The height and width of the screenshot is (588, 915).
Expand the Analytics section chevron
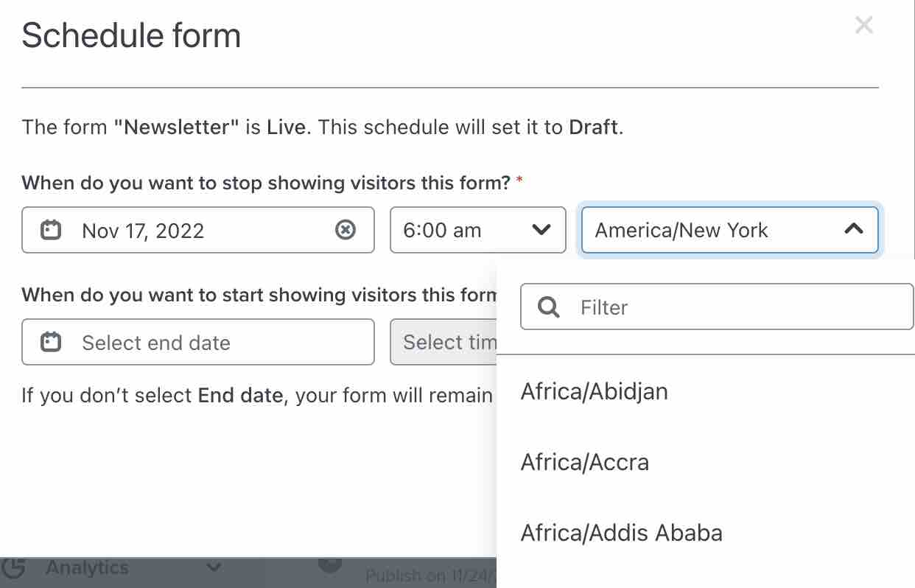click(x=214, y=567)
